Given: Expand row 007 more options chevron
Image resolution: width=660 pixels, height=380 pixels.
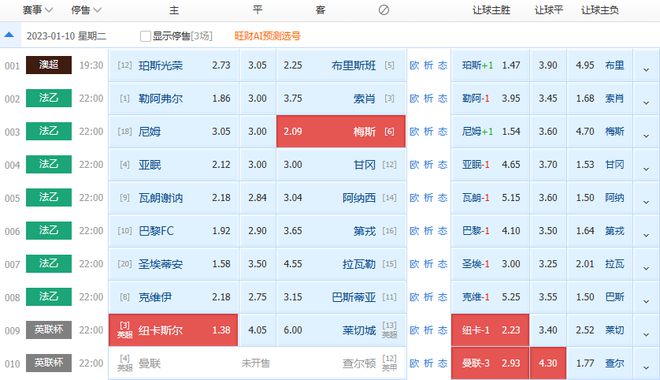Looking at the screenshot, I should tap(646, 268).
